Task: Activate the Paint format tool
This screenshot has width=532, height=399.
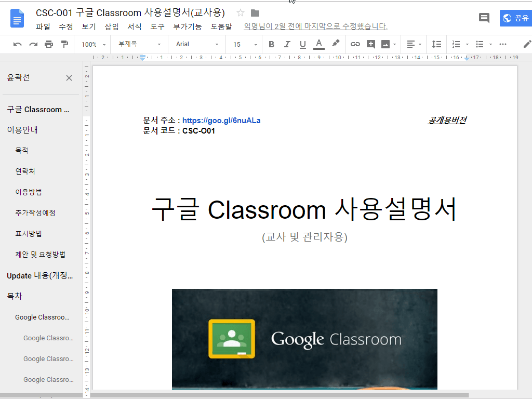Action: point(64,44)
